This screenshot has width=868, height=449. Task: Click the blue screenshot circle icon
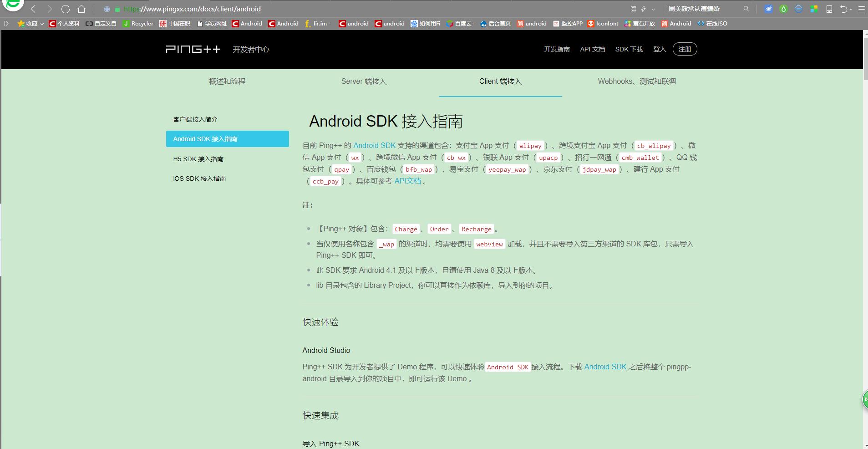[x=798, y=8]
